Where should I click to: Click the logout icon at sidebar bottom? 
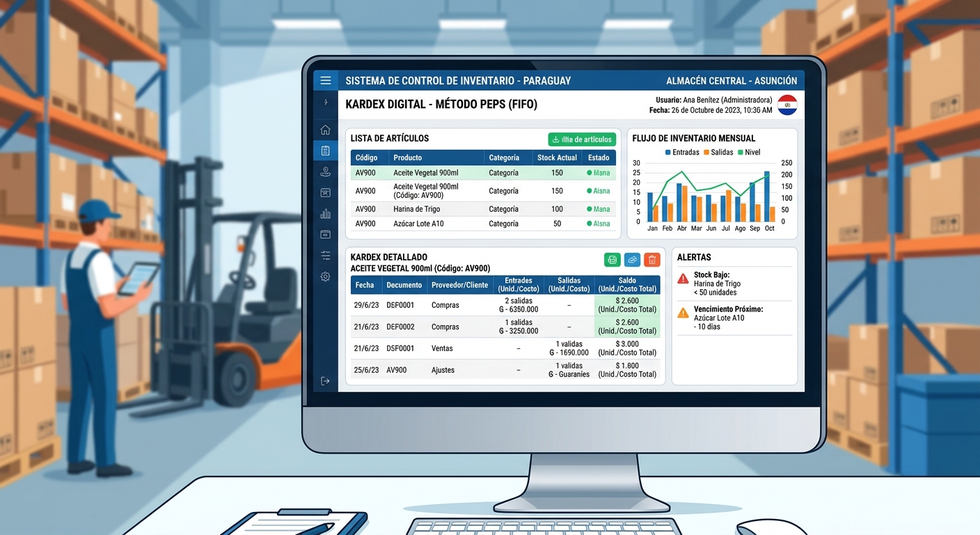325,380
